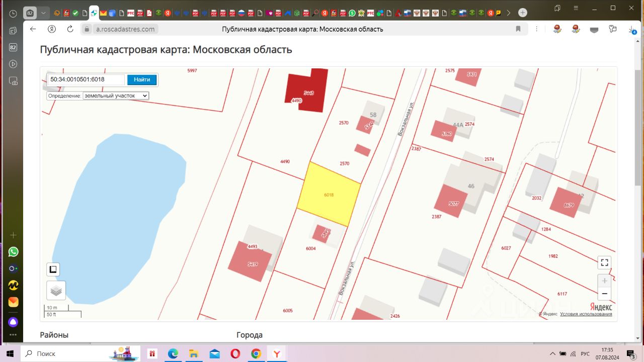Activate the map measurement ruler tool
The height and width of the screenshot is (362, 644).
(53, 269)
